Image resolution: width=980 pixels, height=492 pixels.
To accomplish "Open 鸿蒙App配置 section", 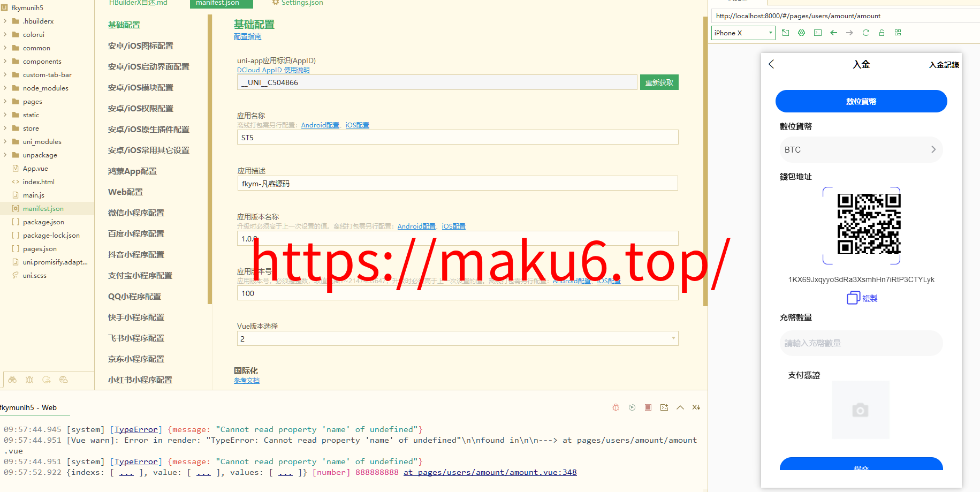I will pos(133,171).
